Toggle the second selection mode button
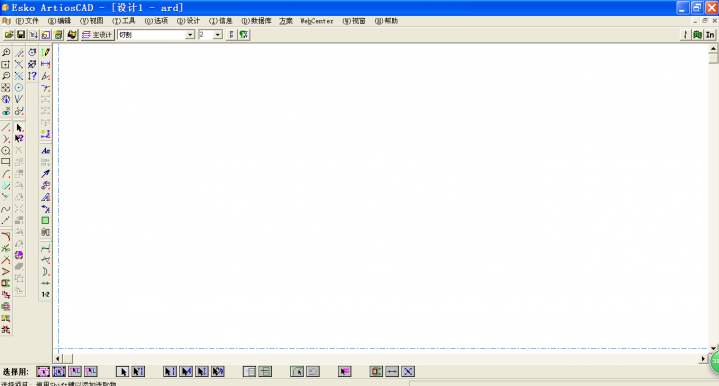 pyautogui.click(x=59, y=371)
